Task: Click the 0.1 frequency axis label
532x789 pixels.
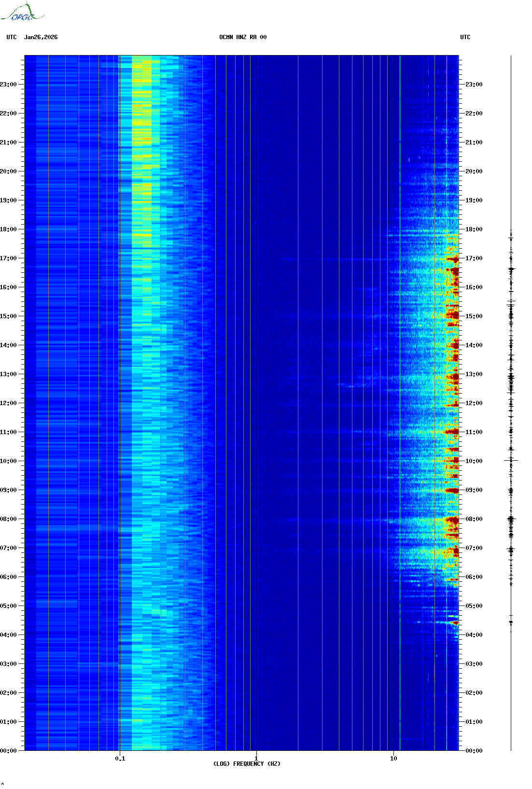Action: point(120,759)
